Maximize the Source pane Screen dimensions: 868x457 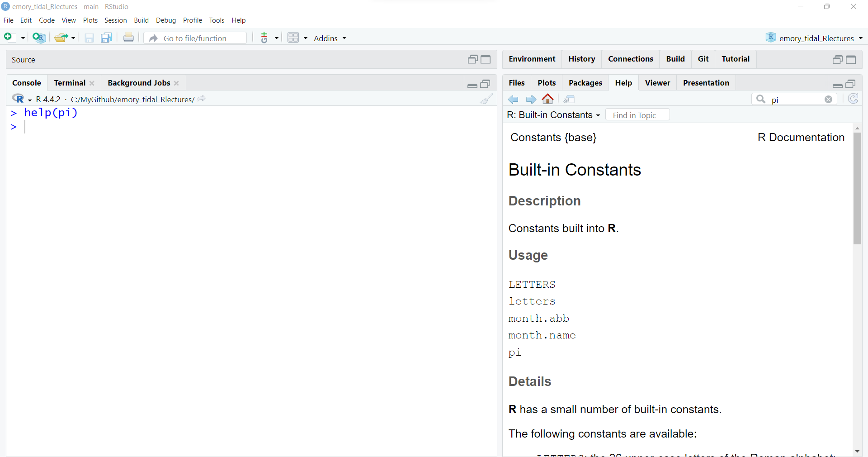(x=486, y=60)
